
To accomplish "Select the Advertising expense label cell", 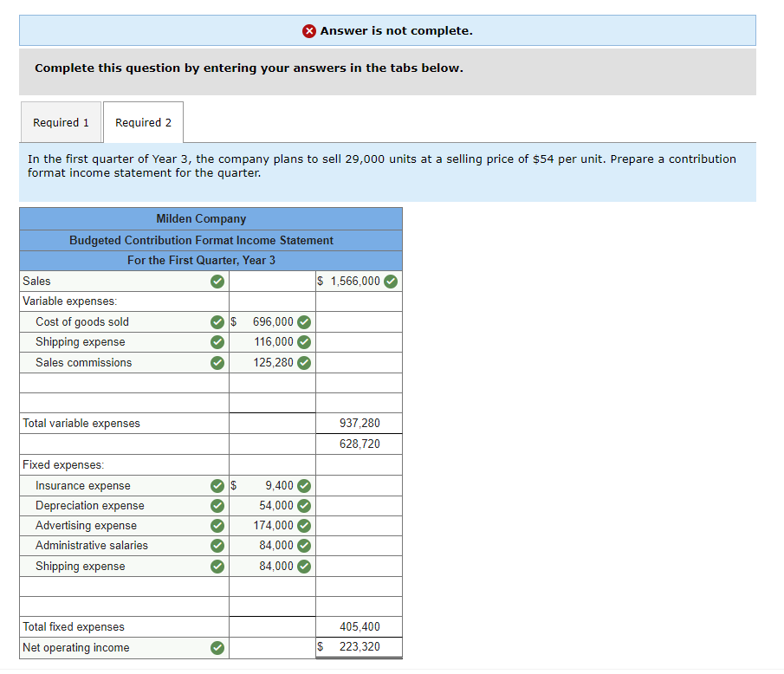I will [124, 526].
